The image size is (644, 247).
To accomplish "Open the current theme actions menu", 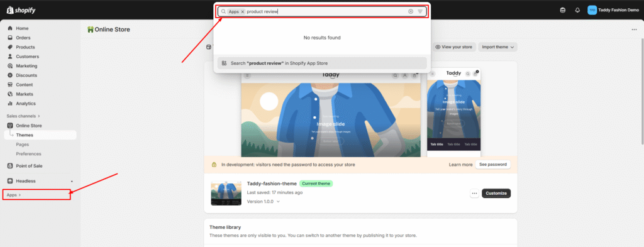I will tap(474, 193).
